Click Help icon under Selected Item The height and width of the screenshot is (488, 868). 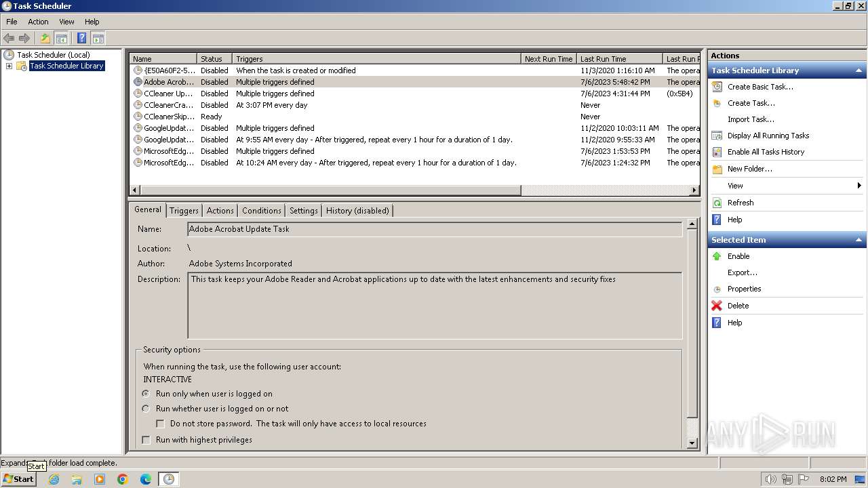(717, 323)
